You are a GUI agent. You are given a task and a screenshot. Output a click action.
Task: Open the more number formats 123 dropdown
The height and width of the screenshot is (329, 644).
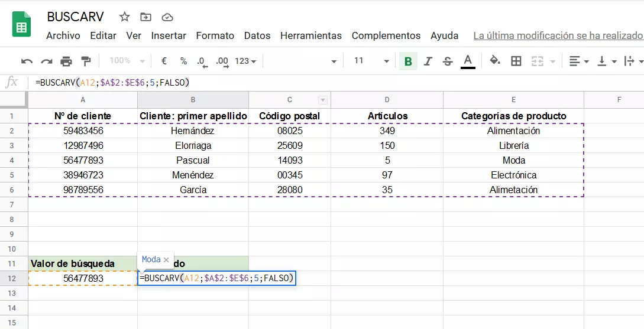pos(245,61)
